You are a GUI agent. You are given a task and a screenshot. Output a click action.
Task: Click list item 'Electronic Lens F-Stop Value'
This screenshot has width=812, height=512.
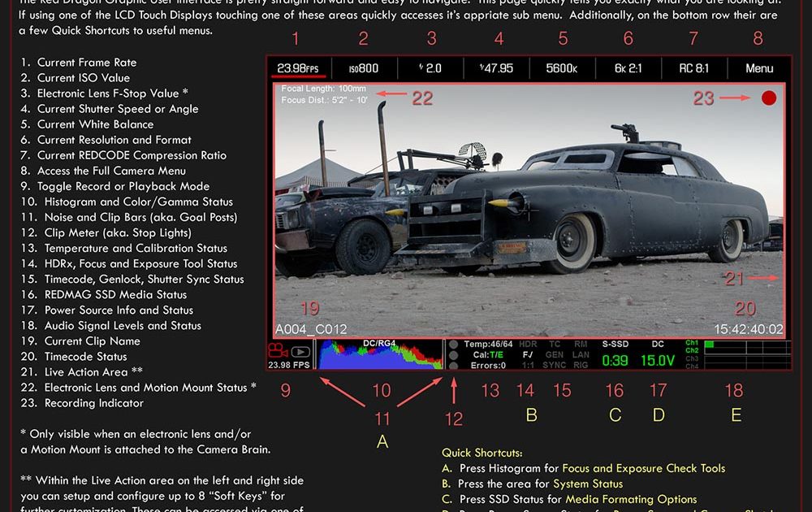coord(112,93)
